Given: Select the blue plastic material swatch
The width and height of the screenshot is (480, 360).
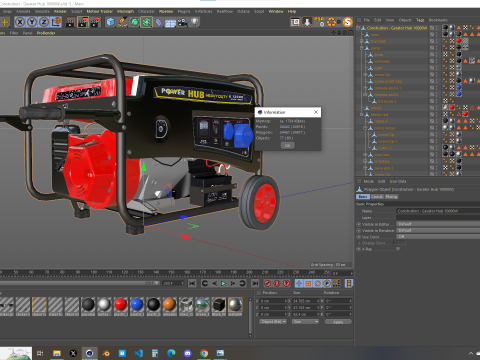Looking at the screenshot, I should (137, 305).
